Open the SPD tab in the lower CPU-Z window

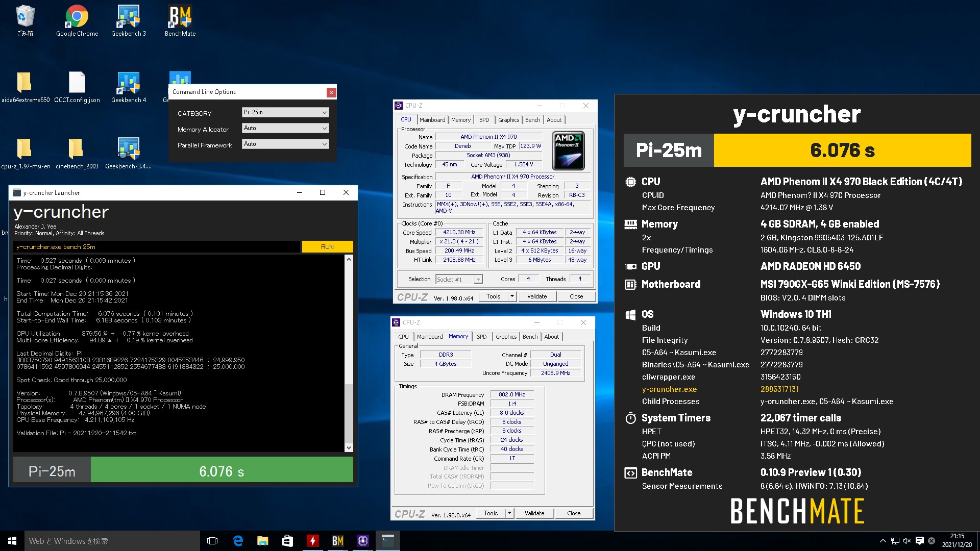481,337
